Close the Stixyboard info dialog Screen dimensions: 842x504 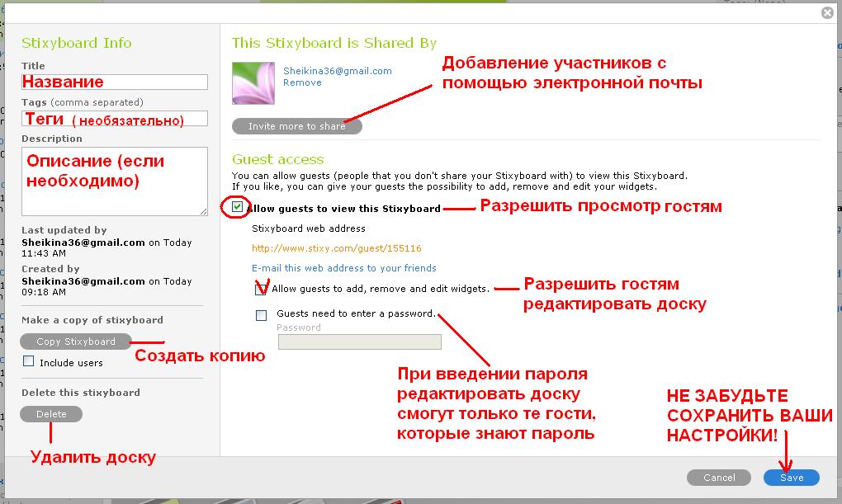coord(827,12)
